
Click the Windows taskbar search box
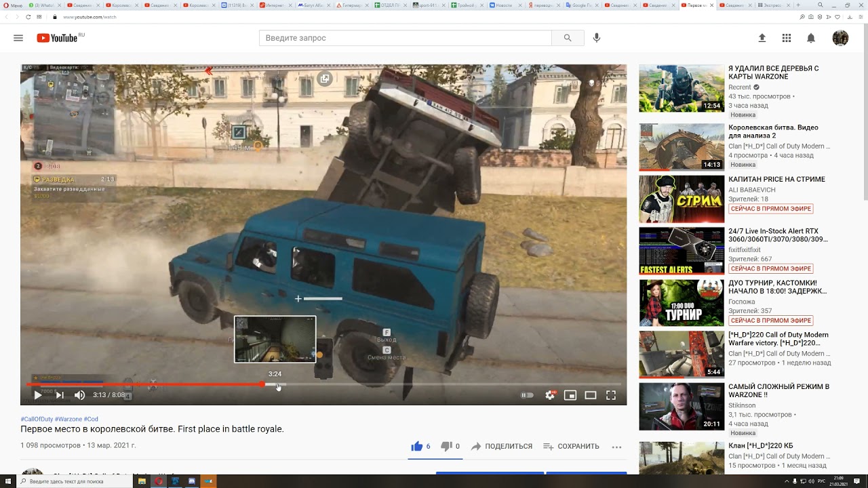75,481
